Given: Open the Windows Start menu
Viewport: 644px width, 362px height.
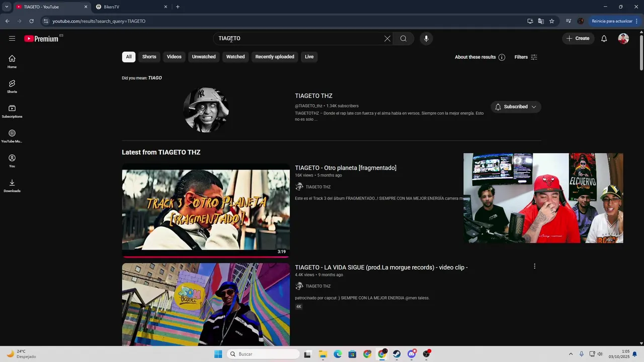Looking at the screenshot, I should point(218,354).
